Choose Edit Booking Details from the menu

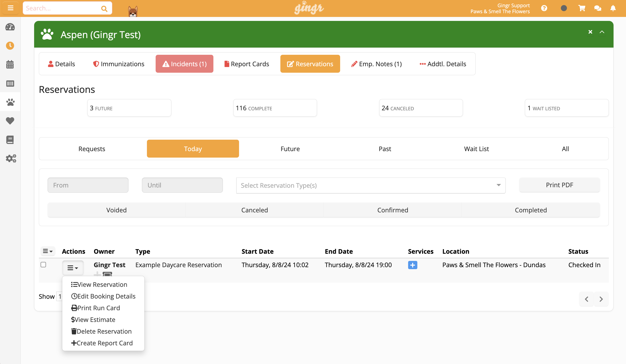point(103,296)
